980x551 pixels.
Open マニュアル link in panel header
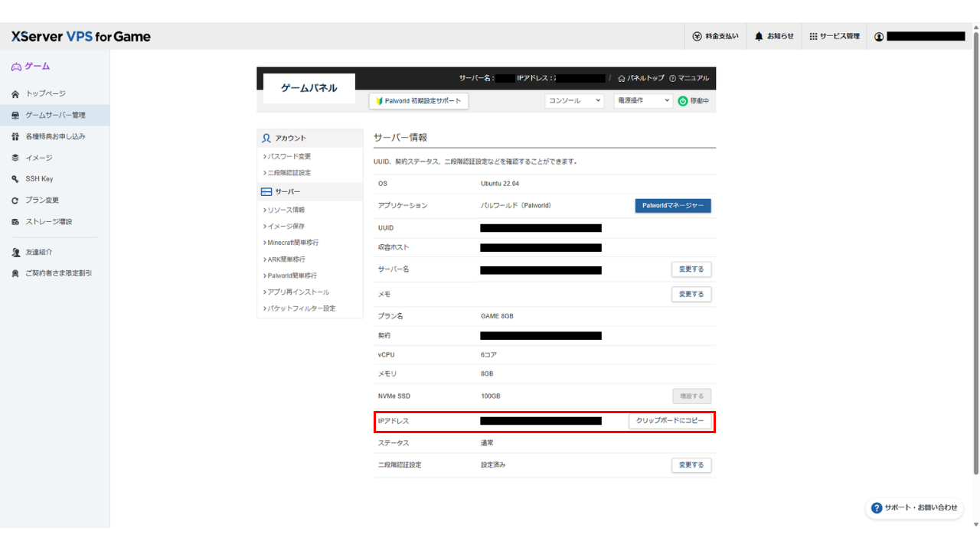(x=688, y=78)
